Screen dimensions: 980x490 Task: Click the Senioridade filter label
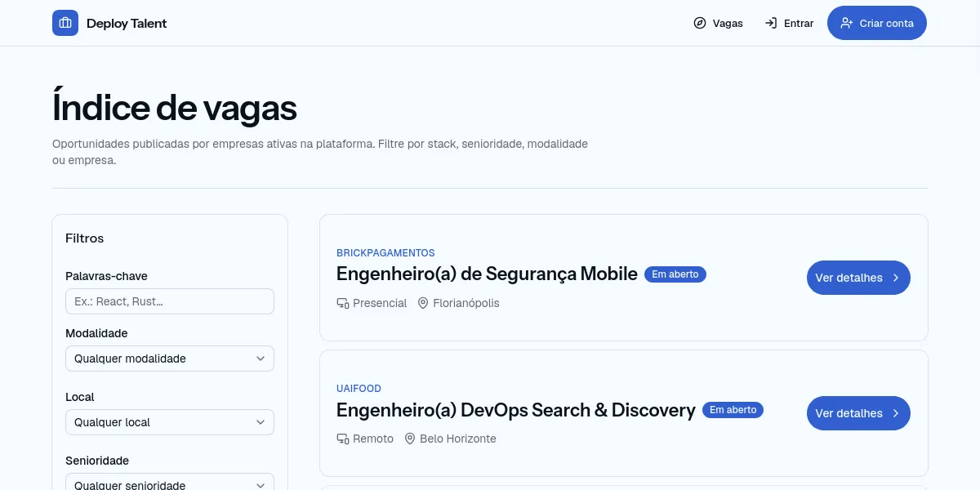(x=97, y=461)
